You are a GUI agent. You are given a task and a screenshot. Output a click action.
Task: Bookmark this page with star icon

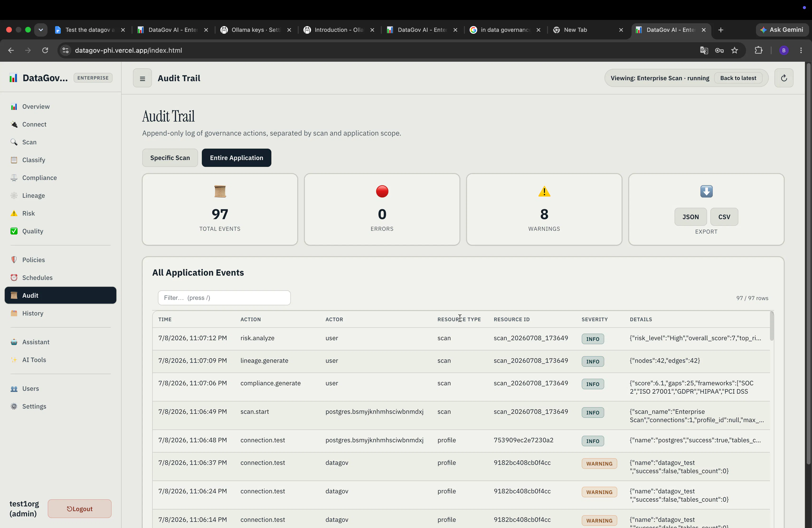click(735, 51)
